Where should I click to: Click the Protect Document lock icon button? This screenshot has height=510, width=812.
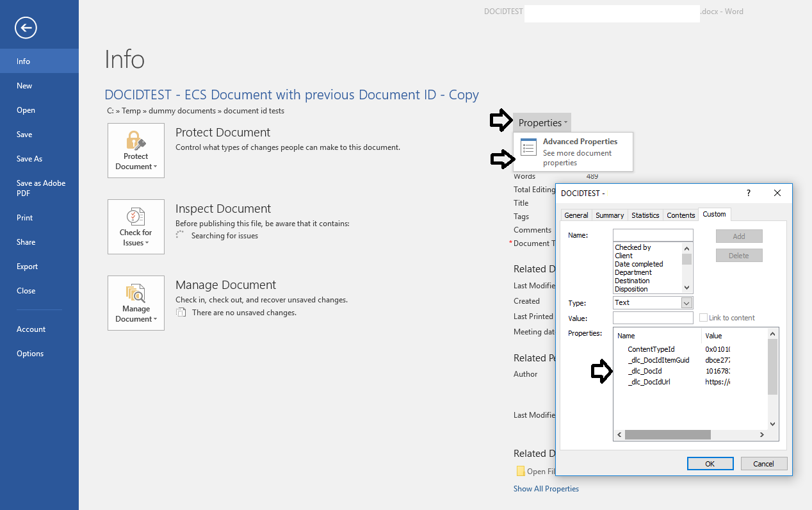click(136, 151)
